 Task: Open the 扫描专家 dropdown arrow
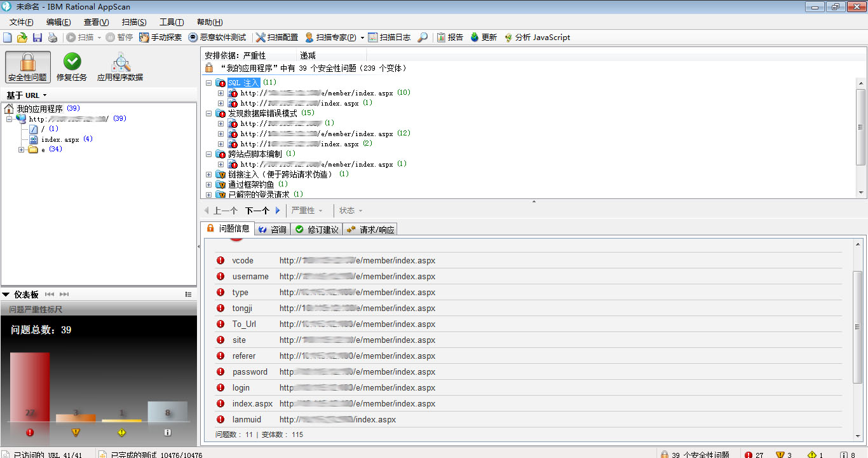tap(362, 38)
